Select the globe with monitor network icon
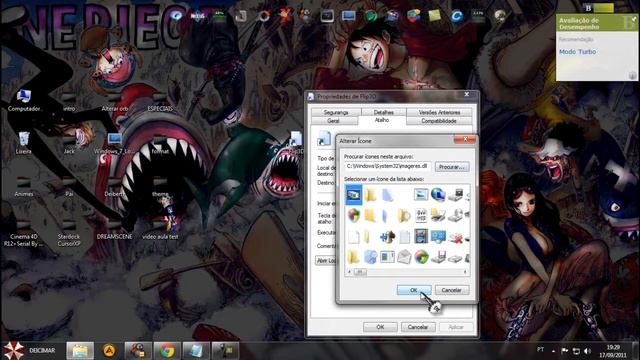640x360 pixels. point(438,195)
